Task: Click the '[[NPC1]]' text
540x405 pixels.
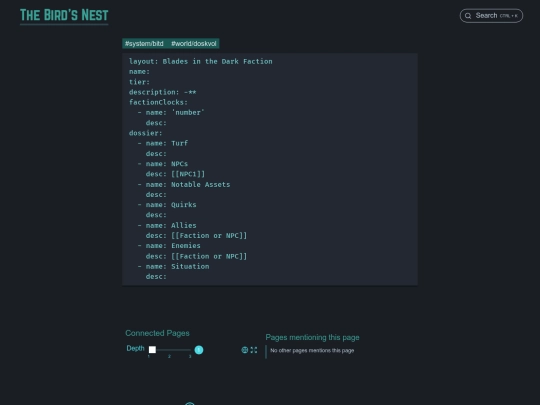Action: point(188,174)
